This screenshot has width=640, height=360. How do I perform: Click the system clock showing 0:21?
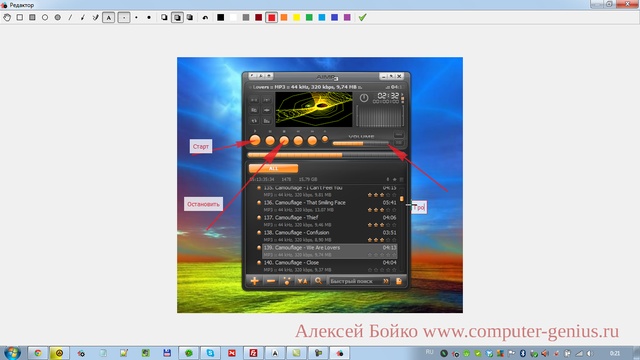[x=615, y=353]
